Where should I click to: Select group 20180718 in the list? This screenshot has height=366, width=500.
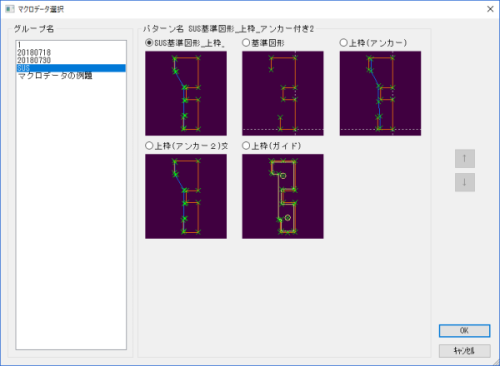[x=71, y=53]
